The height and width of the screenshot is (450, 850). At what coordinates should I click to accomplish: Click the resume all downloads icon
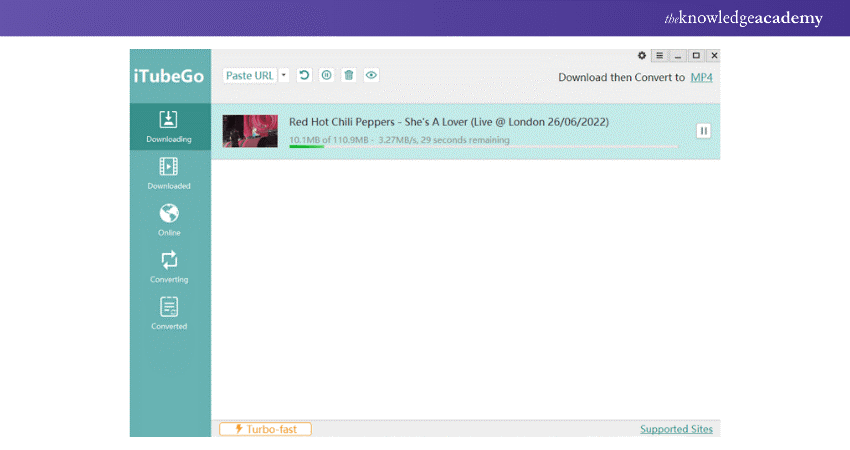pos(304,75)
